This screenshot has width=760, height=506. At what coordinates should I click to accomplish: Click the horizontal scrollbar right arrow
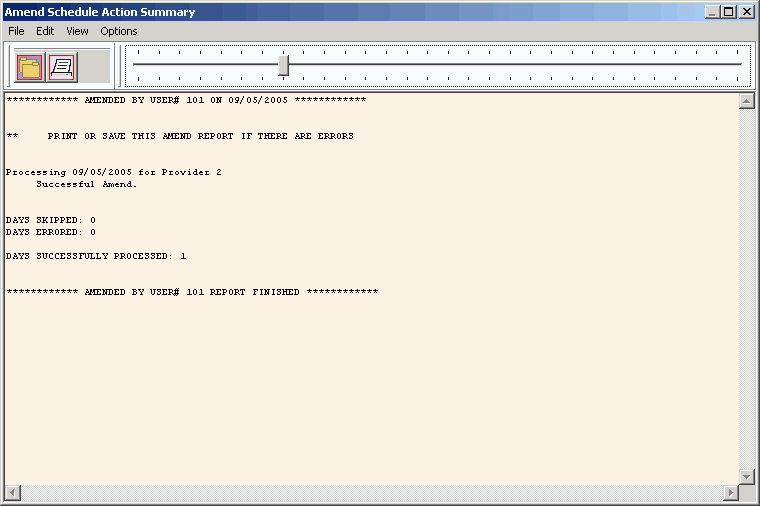click(x=730, y=493)
